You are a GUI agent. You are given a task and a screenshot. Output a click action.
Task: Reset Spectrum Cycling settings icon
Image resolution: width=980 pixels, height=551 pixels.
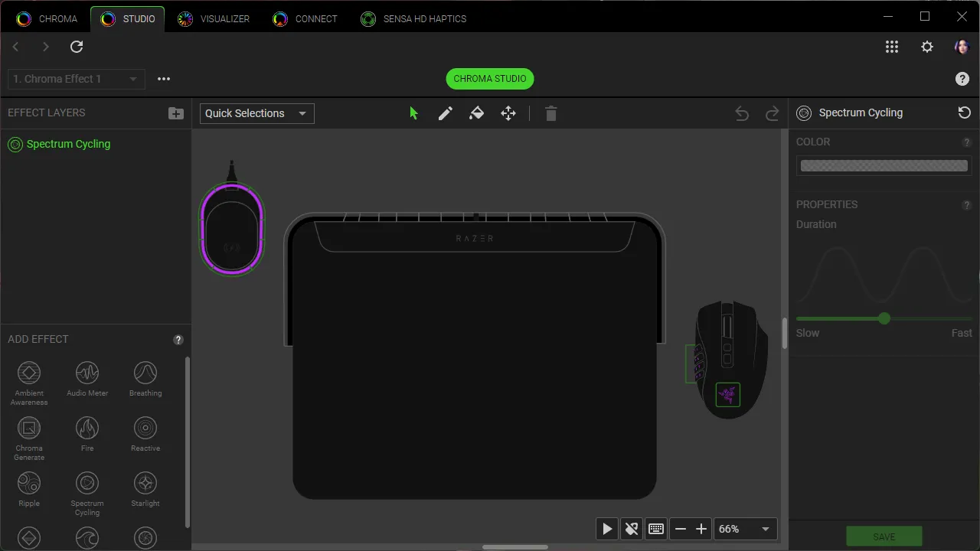click(964, 112)
